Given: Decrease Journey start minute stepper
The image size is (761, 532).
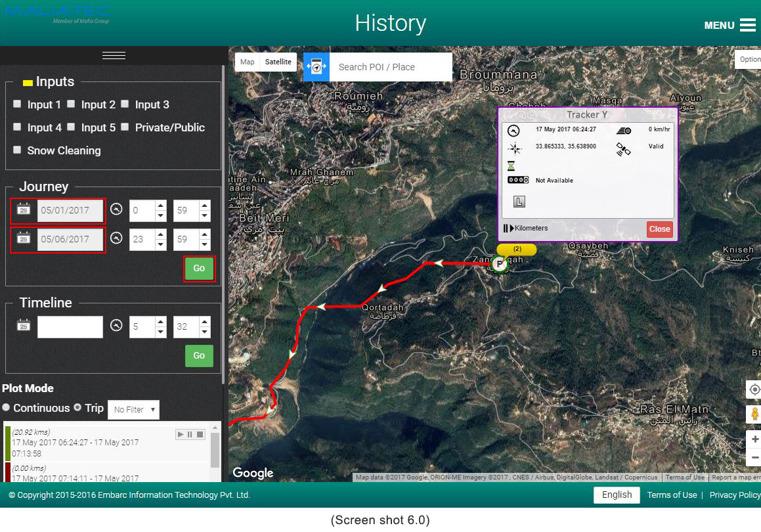Looking at the screenshot, I should point(205,215).
